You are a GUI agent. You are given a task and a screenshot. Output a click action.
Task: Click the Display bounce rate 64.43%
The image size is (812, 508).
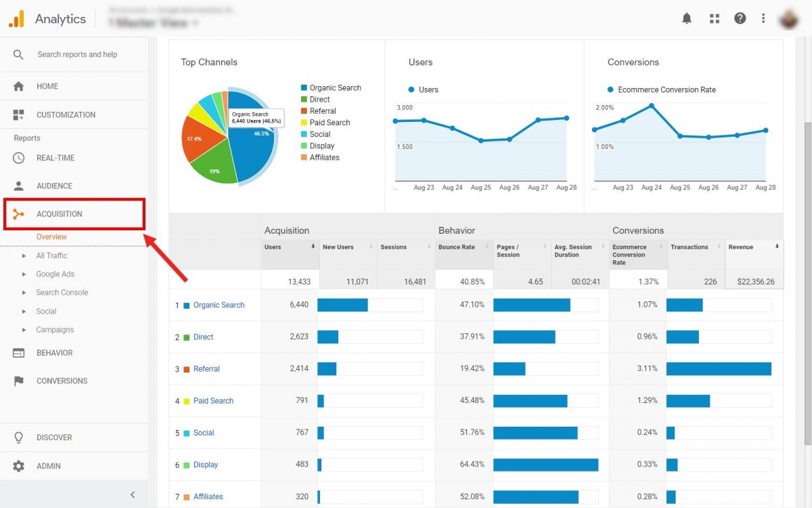coord(471,465)
